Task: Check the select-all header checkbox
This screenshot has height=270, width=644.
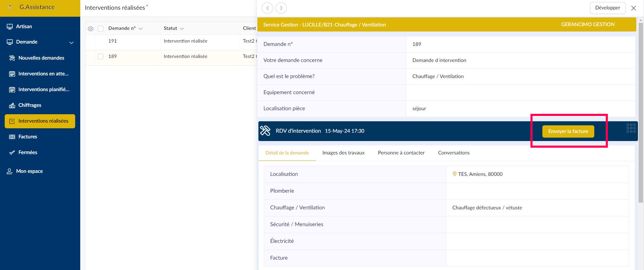Action: pos(100,29)
